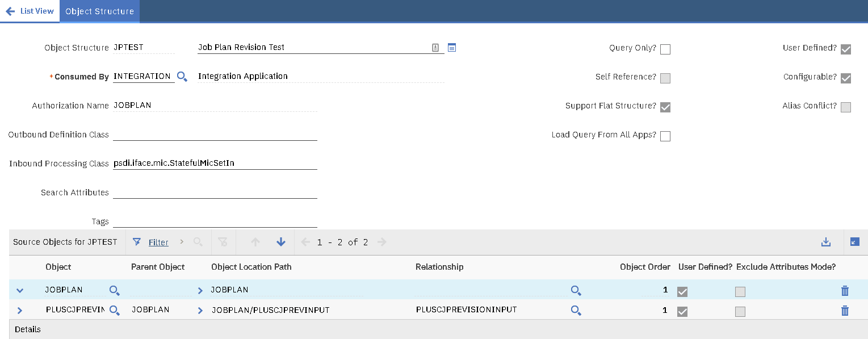Image resolution: width=868 pixels, height=339 pixels.
Task: Toggle Support Flat Structure checkbox
Action: (665, 107)
